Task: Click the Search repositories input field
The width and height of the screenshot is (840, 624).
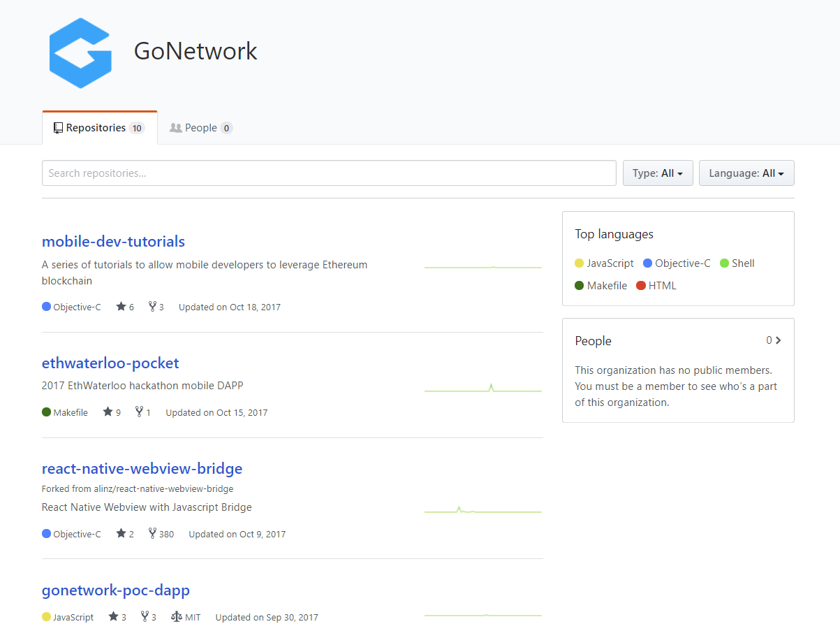Action: (x=329, y=173)
